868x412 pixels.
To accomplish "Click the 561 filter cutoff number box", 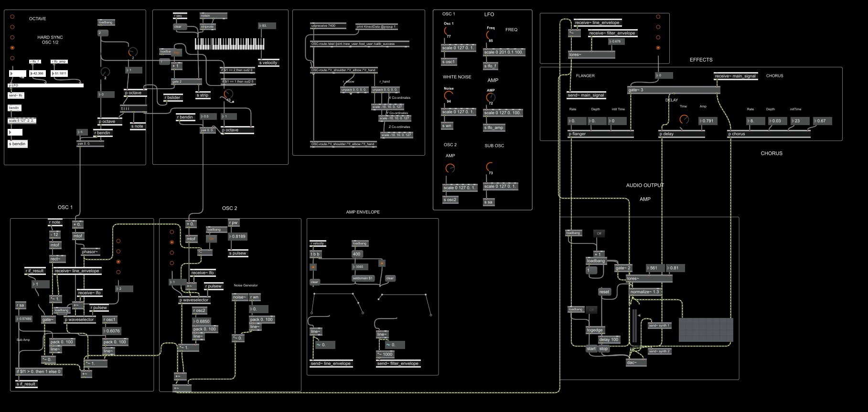I will [654, 268].
